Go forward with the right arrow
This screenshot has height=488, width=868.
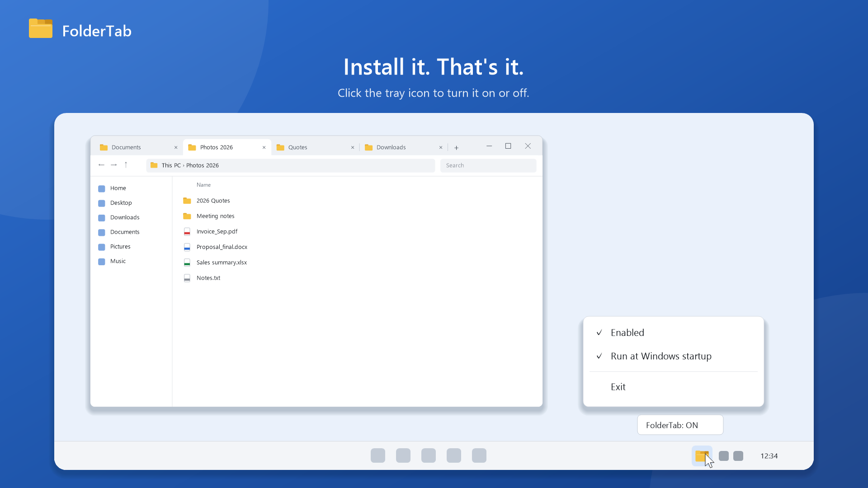pyautogui.click(x=114, y=165)
